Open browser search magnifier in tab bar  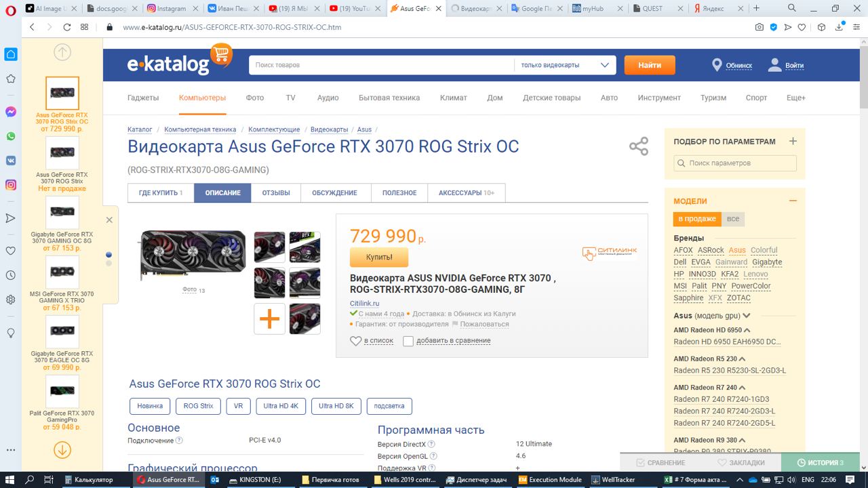point(793,9)
